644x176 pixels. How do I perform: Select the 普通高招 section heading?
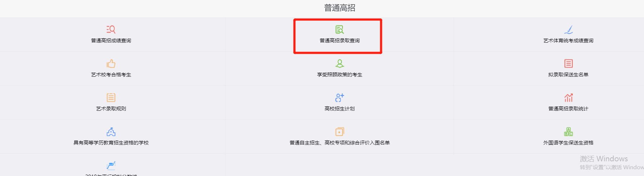[339, 8]
